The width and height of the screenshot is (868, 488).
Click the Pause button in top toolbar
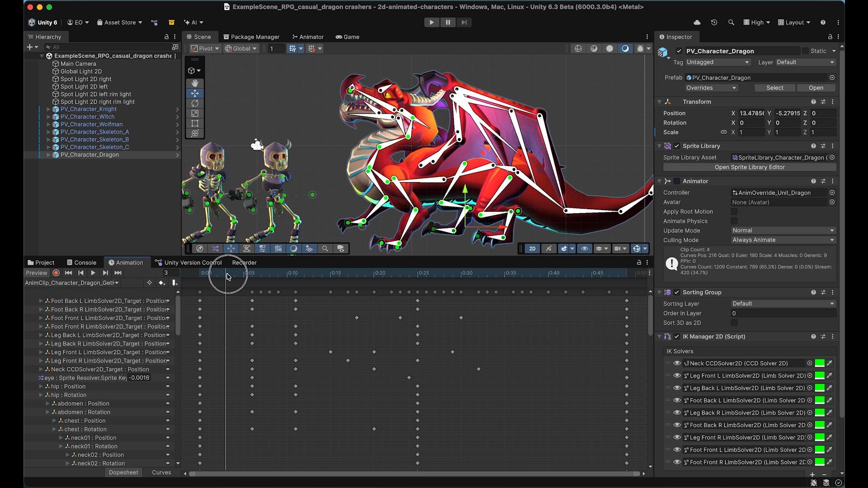click(448, 22)
